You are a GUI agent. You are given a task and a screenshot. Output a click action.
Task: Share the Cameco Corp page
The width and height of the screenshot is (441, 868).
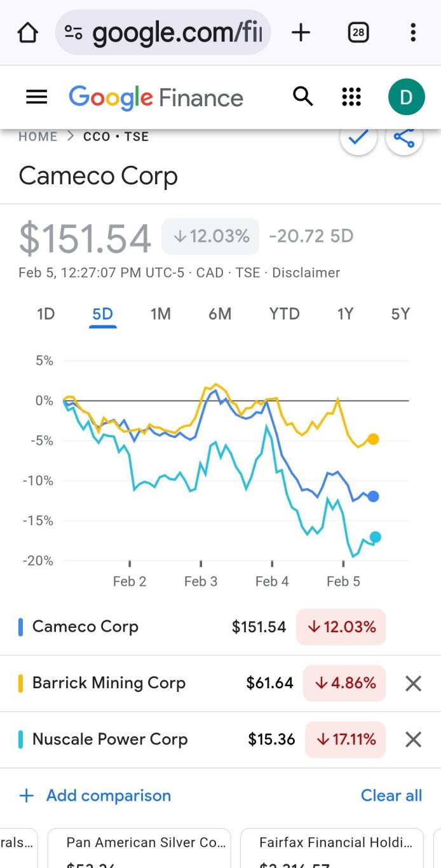[404, 137]
